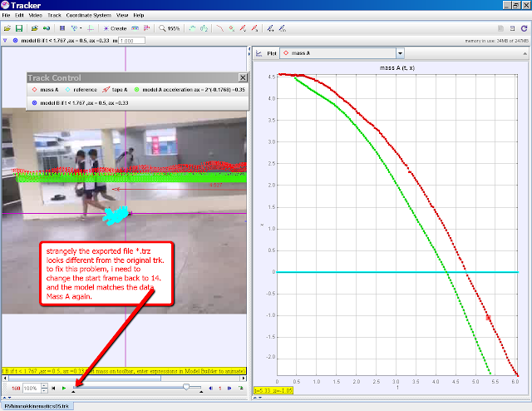
Task: Maximize plot view with the up-arrow icon
Action: tap(525, 54)
